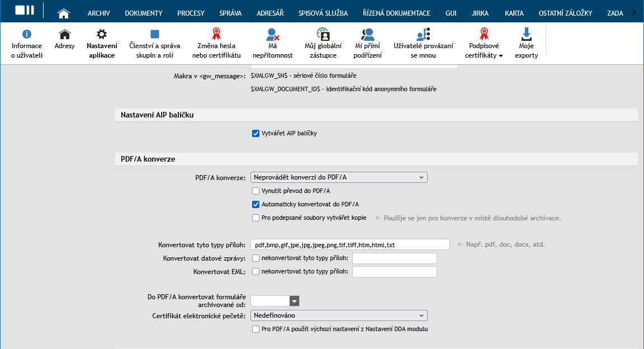Switch to the Dokumenty menu tab
This screenshot has width=644, height=349.
[x=144, y=13]
